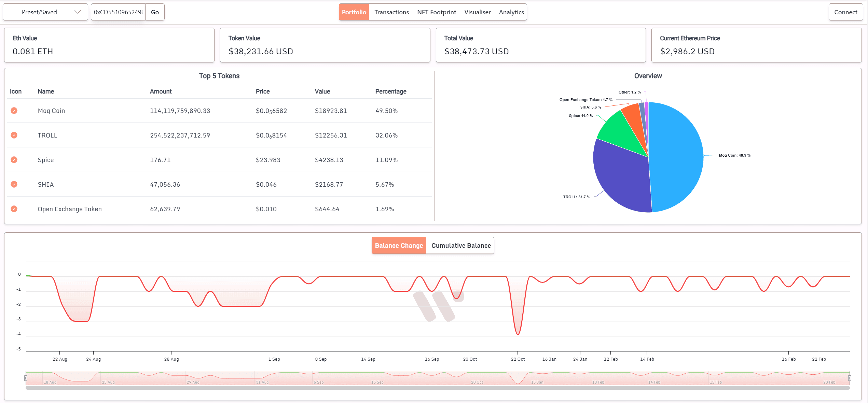Image resolution: width=868 pixels, height=403 pixels.
Task: Grab the right range slider handle
Action: (850, 378)
